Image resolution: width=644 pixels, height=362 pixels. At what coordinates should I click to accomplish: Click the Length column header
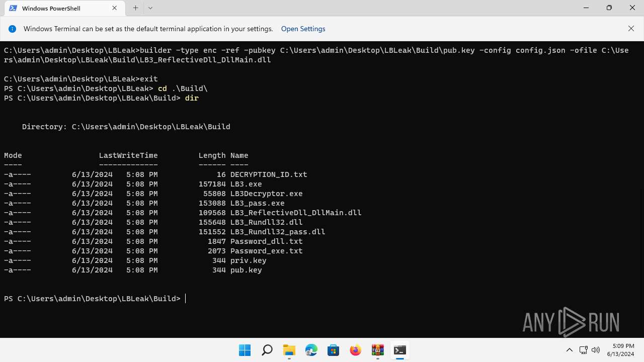tap(212, 155)
